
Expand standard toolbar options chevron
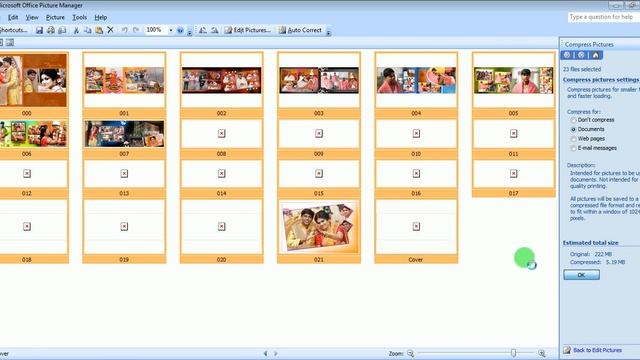click(x=189, y=32)
